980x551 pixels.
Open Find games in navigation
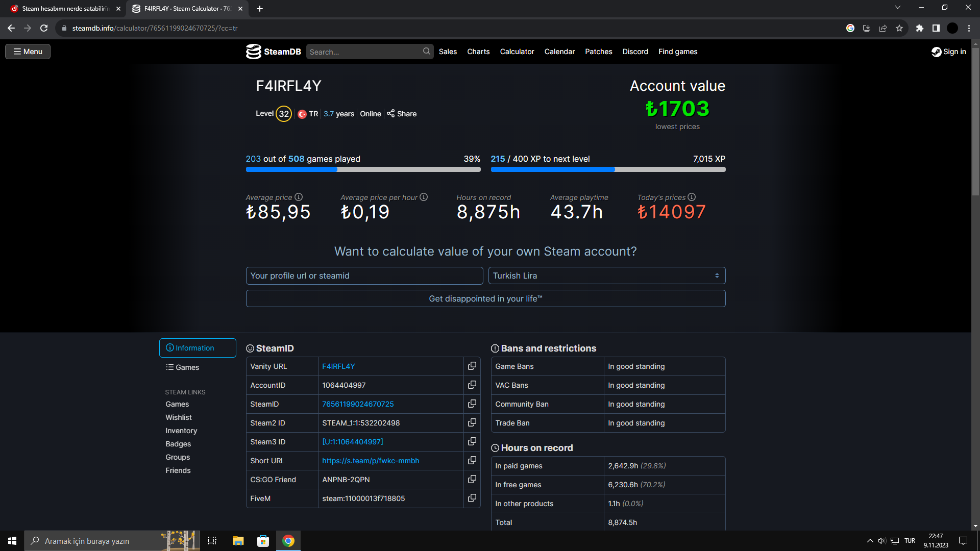pyautogui.click(x=678, y=52)
